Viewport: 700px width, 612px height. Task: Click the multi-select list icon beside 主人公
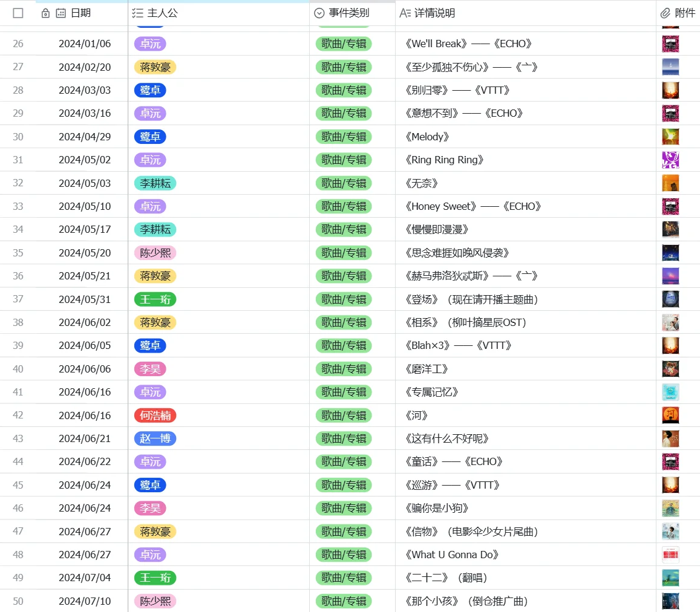coord(137,13)
